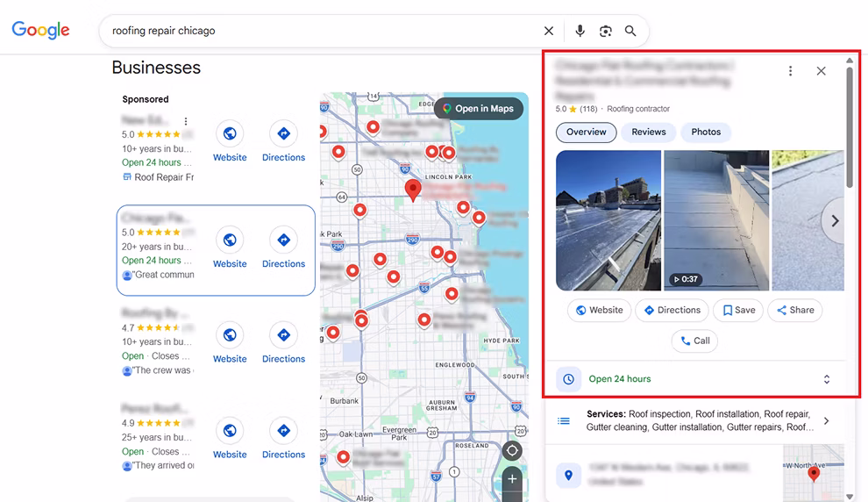Click the "Great commun" review snippet
Viewport: 868px width, 502px height.
point(163,275)
